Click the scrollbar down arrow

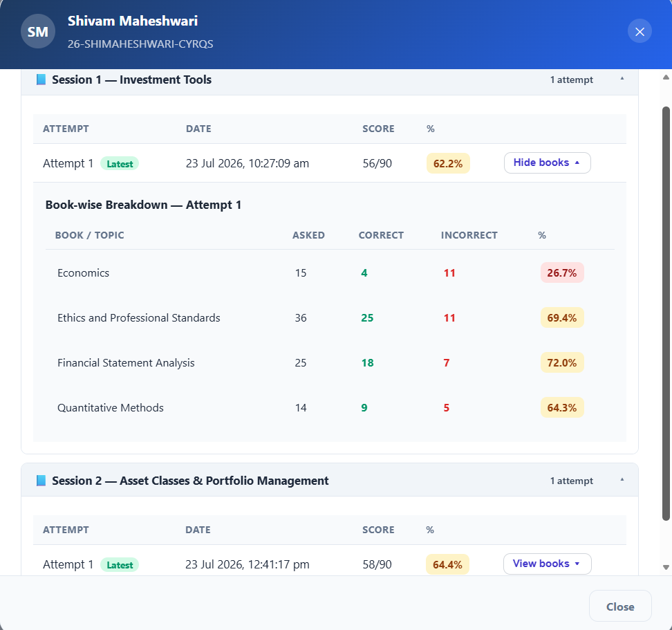pyautogui.click(x=666, y=568)
